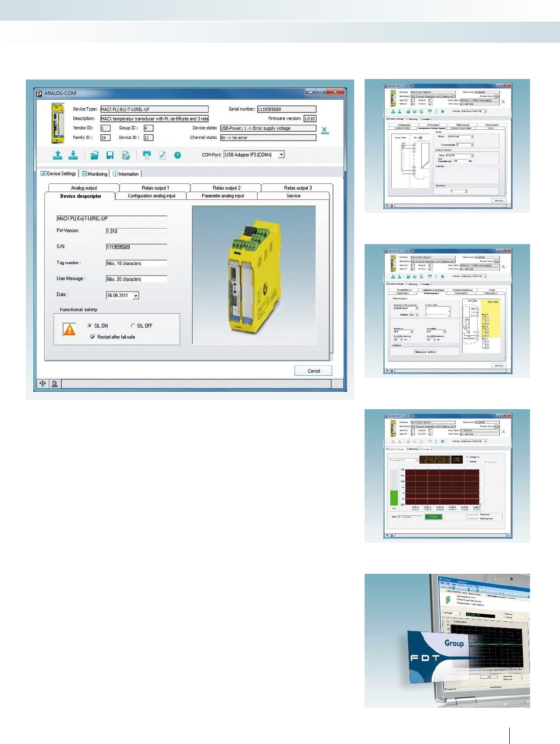
Task: Click the device image beside Device Type
Action: tap(58, 123)
